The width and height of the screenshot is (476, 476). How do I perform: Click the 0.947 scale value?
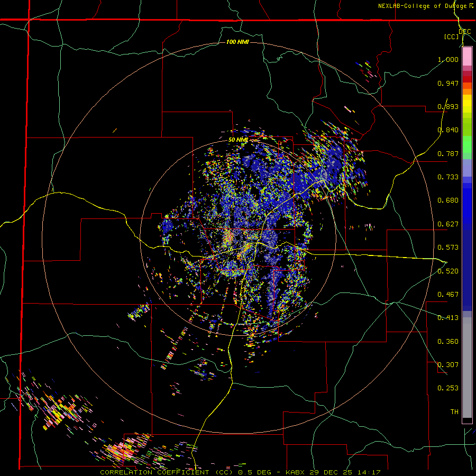[x=448, y=83]
